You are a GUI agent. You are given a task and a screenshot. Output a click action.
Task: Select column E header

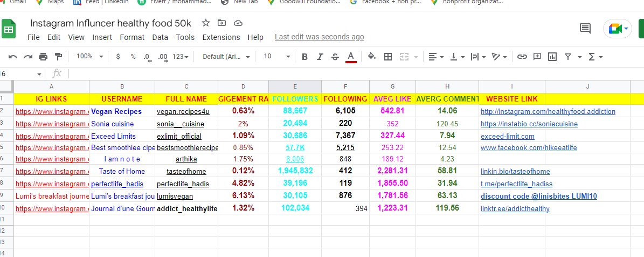(x=295, y=86)
